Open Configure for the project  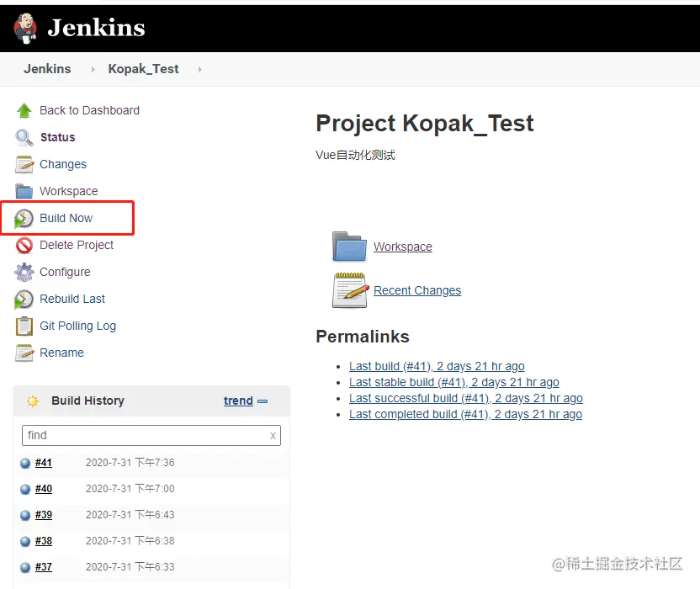tap(65, 272)
